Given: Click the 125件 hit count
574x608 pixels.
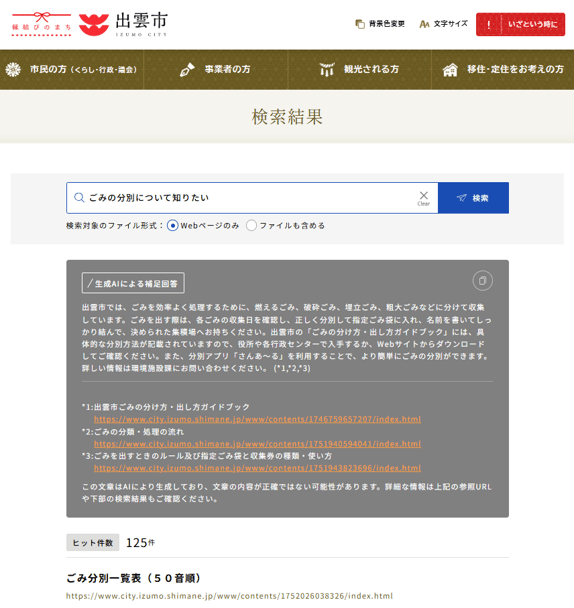Looking at the screenshot, I should click(140, 542).
